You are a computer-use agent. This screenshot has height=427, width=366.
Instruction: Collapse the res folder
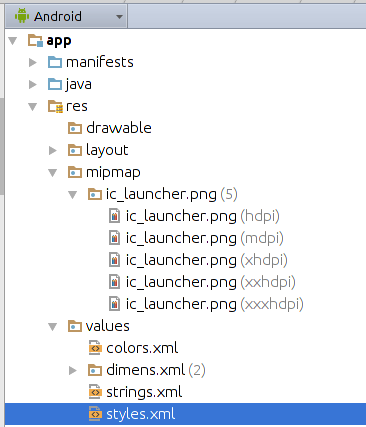pyautogui.click(x=33, y=107)
